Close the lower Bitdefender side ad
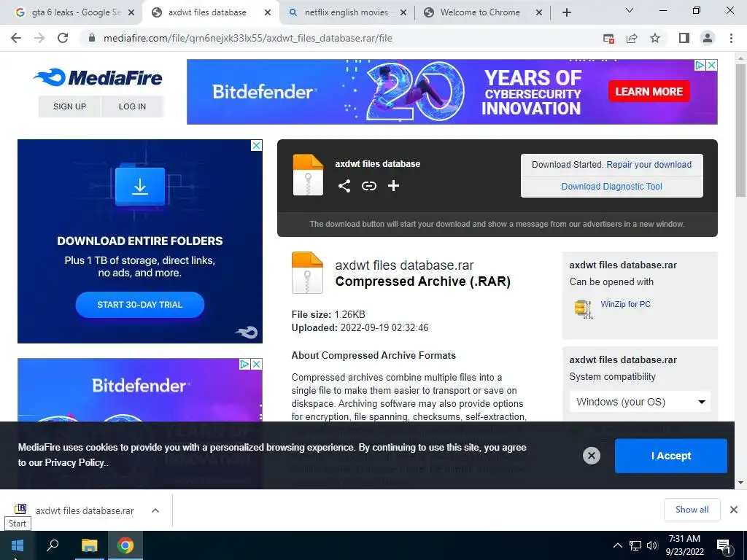Screen dimensions: 747x560 tap(256, 365)
